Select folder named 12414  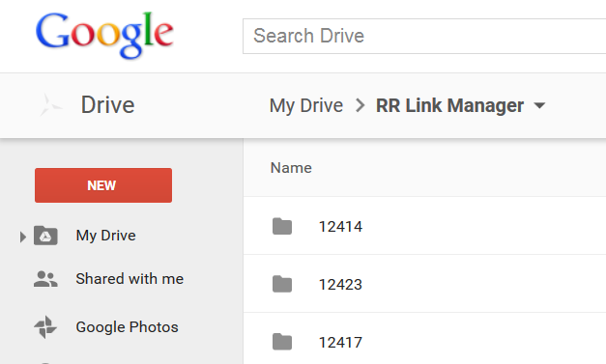point(424,226)
